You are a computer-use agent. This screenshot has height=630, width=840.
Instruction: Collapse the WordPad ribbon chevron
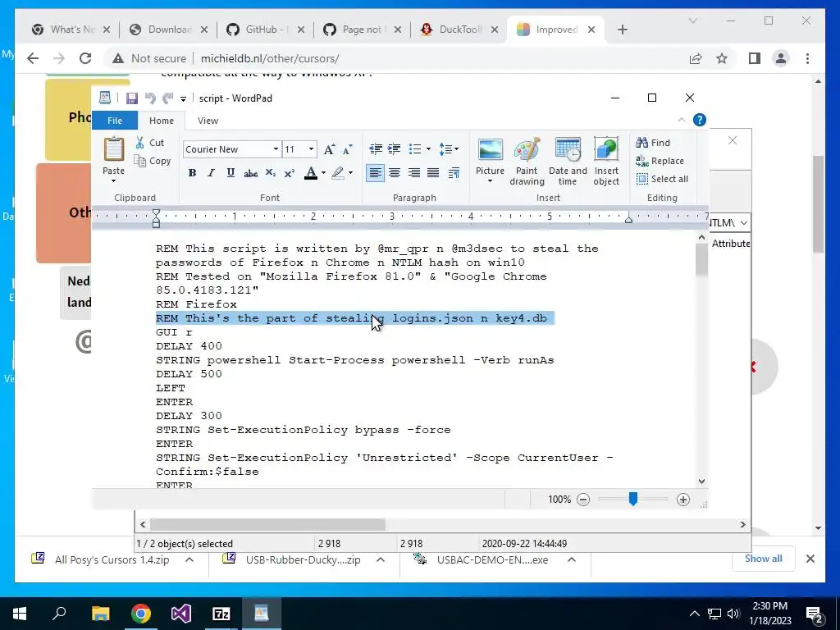pos(682,120)
